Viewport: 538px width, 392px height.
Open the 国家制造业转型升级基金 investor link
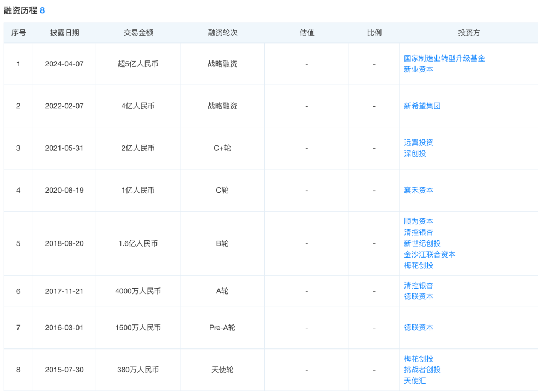444,58
